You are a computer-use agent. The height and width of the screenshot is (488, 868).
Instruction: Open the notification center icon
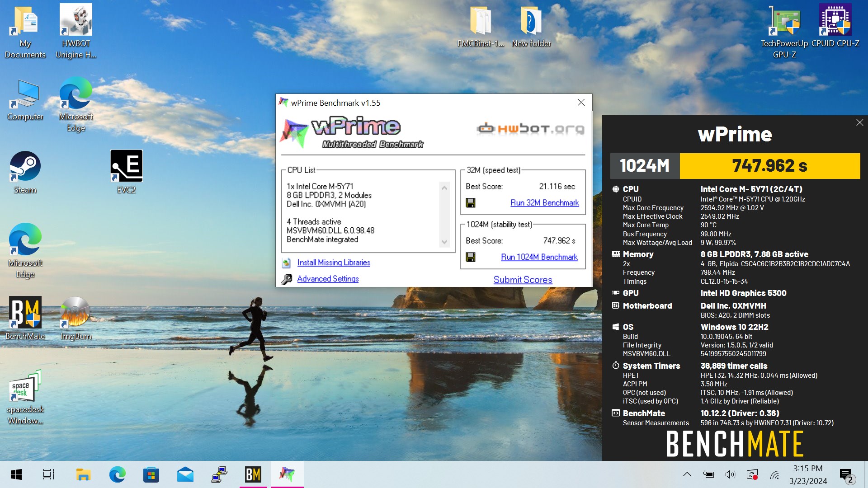coord(846,475)
